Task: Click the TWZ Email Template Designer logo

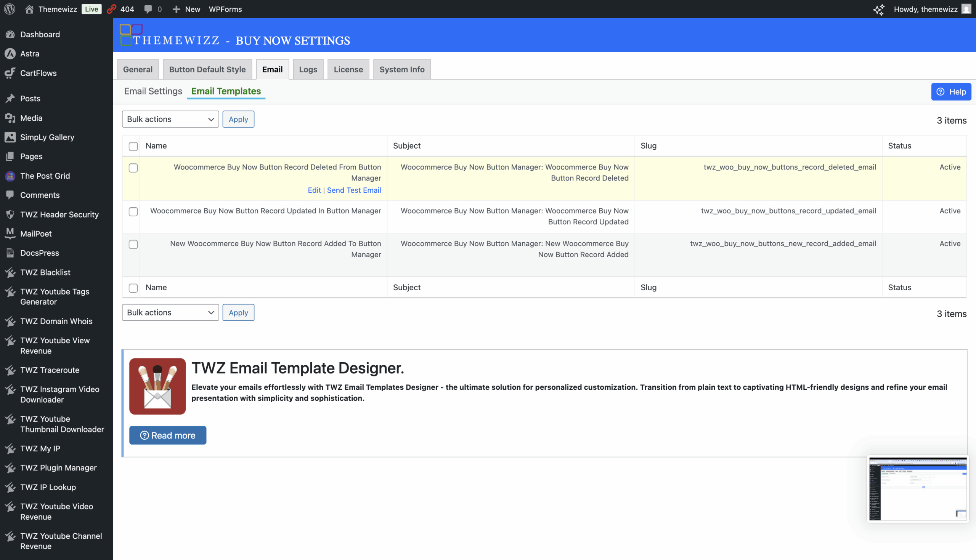Action: (157, 386)
